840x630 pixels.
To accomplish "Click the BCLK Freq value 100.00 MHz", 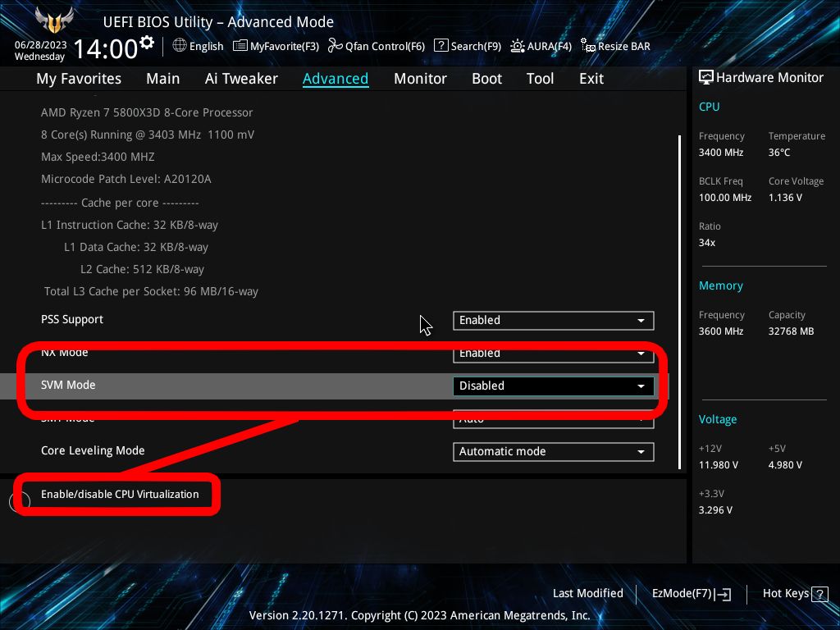I will tap(725, 198).
